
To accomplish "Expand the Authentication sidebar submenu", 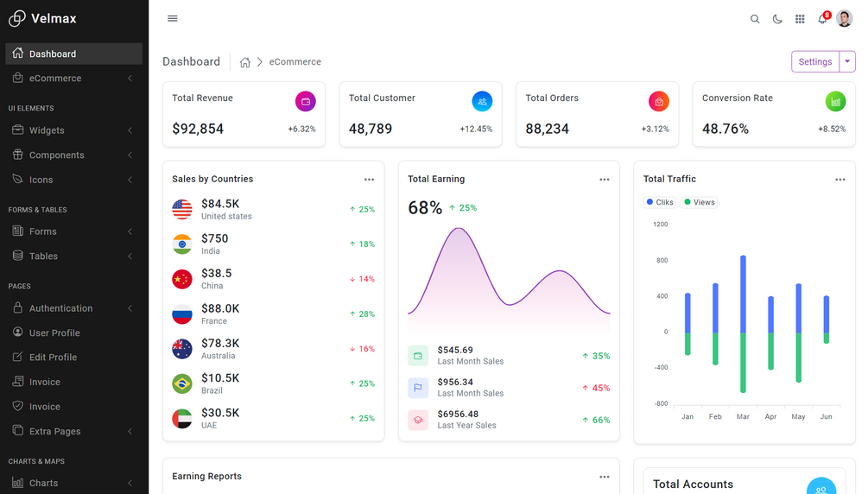I will [73, 308].
